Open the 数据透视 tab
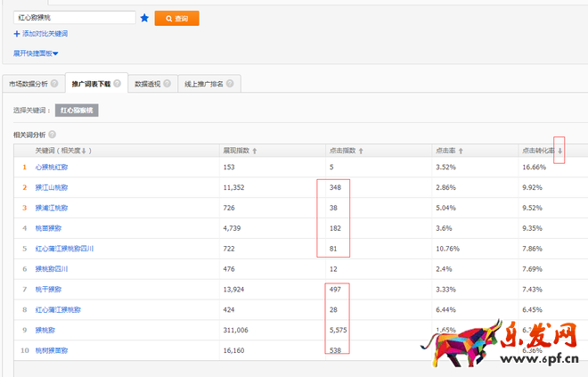 [x=146, y=84]
